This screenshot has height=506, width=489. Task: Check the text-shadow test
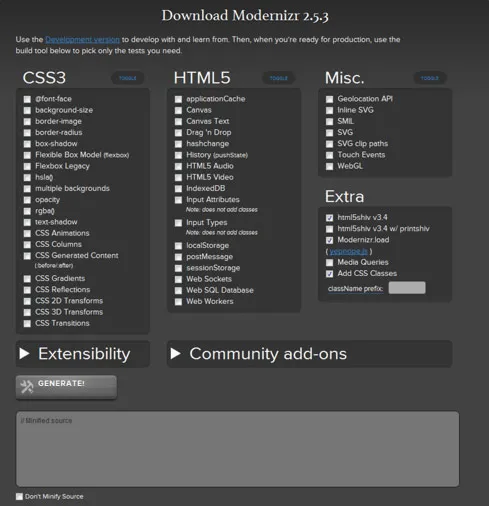pyautogui.click(x=27, y=222)
